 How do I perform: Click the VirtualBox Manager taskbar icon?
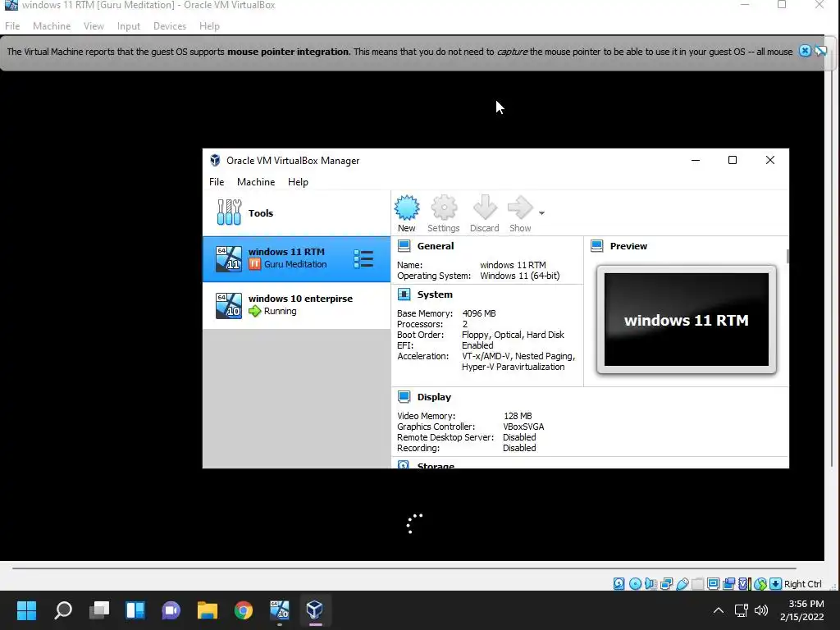coord(315,609)
